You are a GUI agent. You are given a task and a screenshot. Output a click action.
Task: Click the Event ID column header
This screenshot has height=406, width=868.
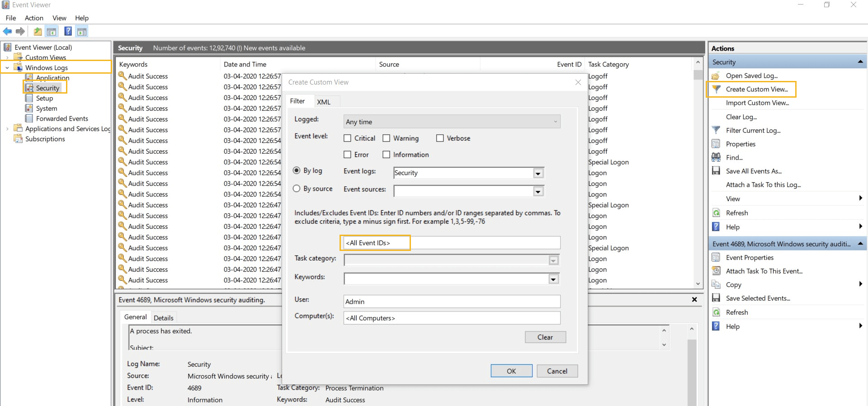pos(569,64)
